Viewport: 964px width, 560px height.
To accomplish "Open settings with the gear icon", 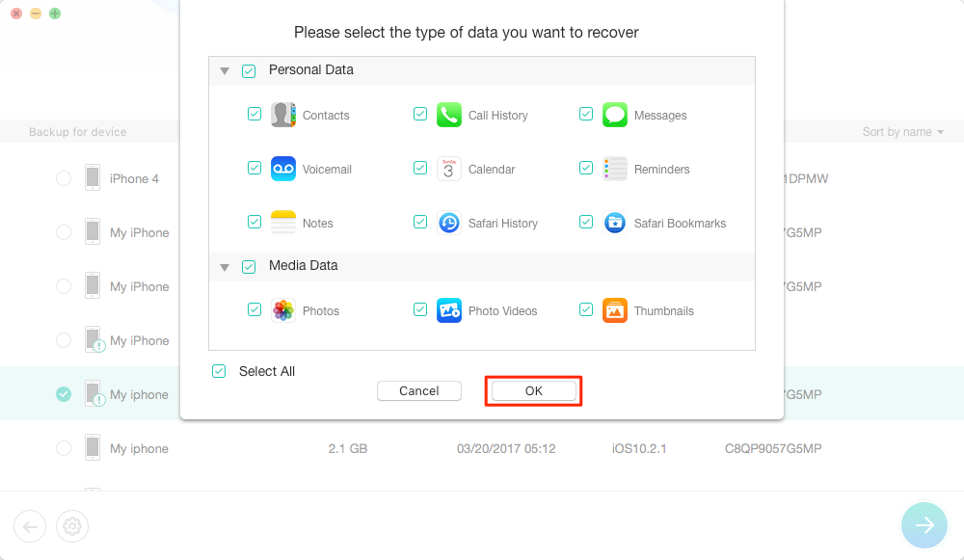I will click(72, 526).
